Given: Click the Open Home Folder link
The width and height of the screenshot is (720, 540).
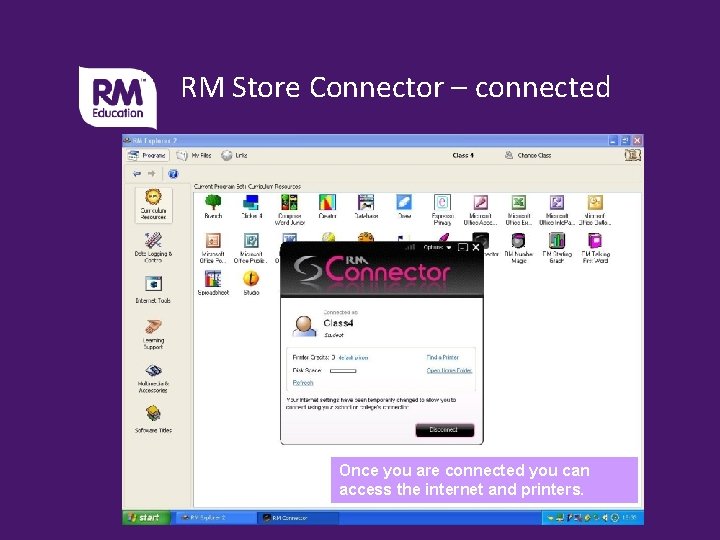Looking at the screenshot, I should (449, 370).
